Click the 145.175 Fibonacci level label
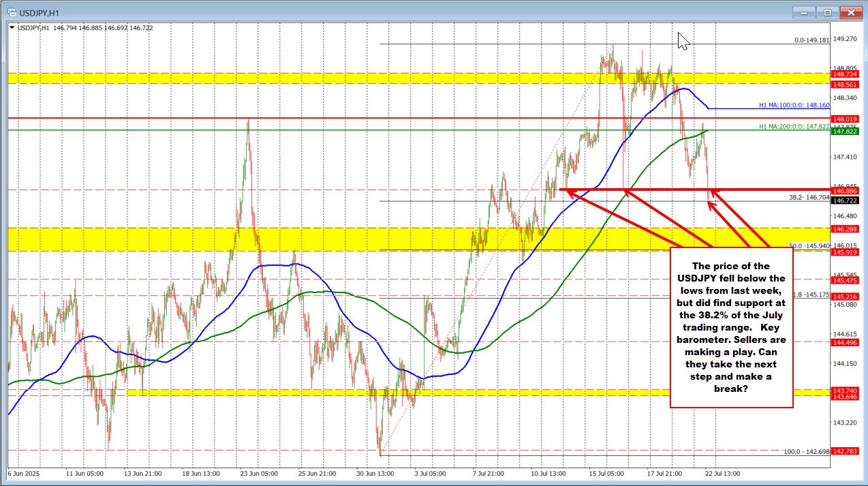This screenshot has width=868, height=486. point(812,294)
